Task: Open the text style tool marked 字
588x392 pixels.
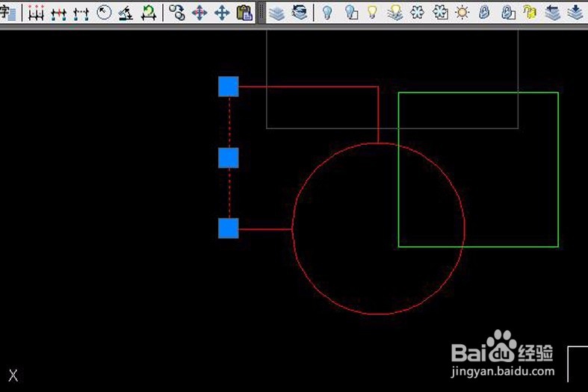Action: pyautogui.click(x=7, y=13)
